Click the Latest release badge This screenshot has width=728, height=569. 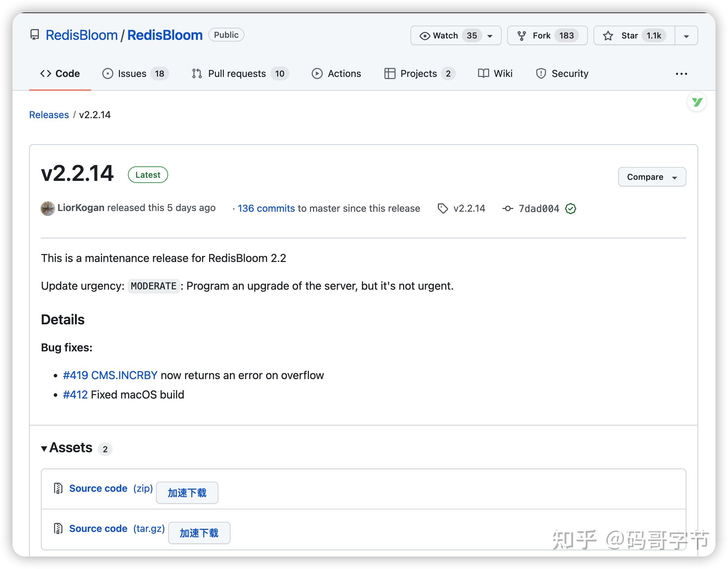coord(148,175)
